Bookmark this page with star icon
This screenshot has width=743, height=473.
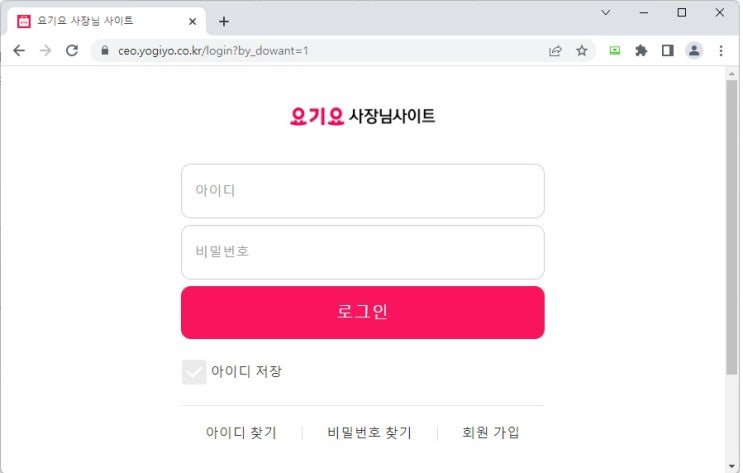581,50
